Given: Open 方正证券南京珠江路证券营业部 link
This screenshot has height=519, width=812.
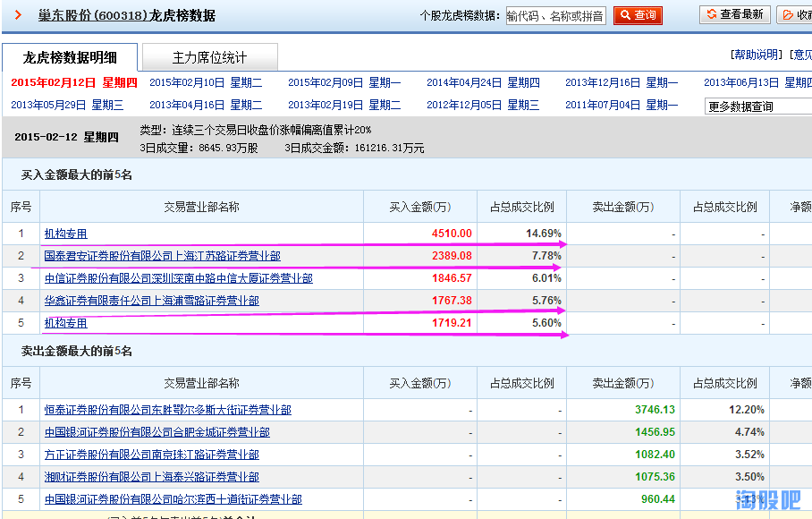Looking at the screenshot, I should [152, 455].
